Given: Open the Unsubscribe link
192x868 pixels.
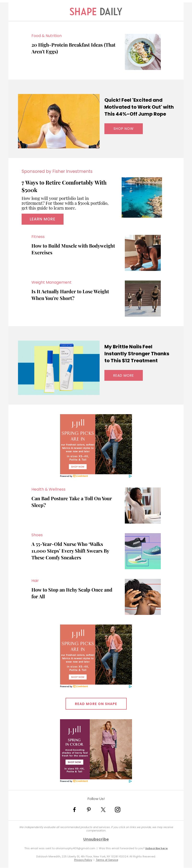Looking at the screenshot, I should coord(96,839).
